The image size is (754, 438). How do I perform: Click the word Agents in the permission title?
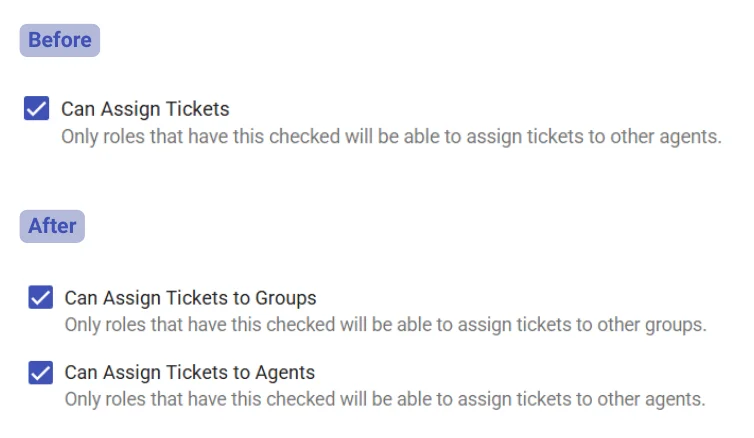pyautogui.click(x=285, y=373)
